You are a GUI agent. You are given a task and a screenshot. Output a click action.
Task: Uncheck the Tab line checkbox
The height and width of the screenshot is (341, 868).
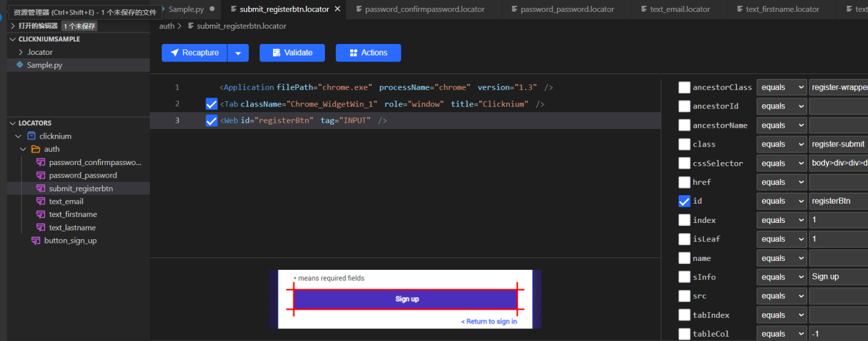click(x=212, y=104)
